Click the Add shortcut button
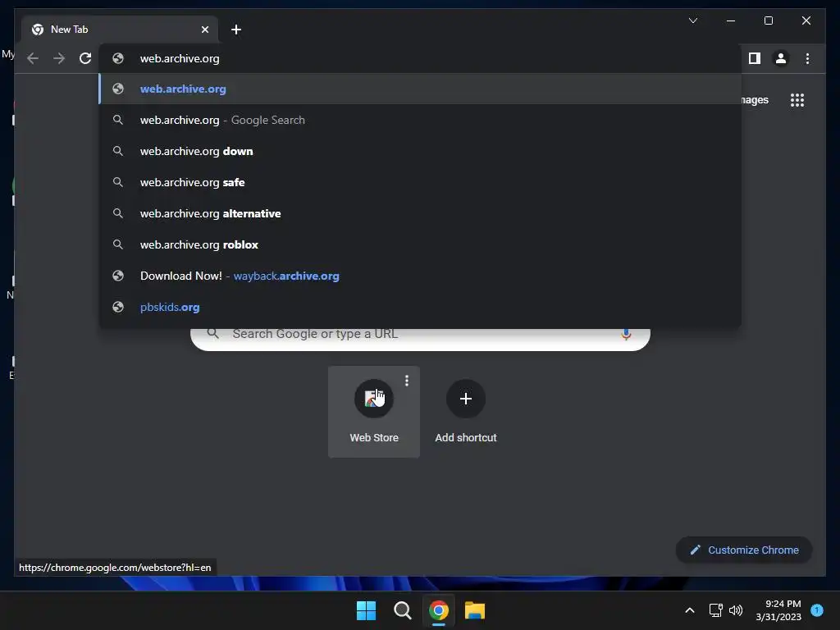The height and width of the screenshot is (630, 840). coord(466,412)
